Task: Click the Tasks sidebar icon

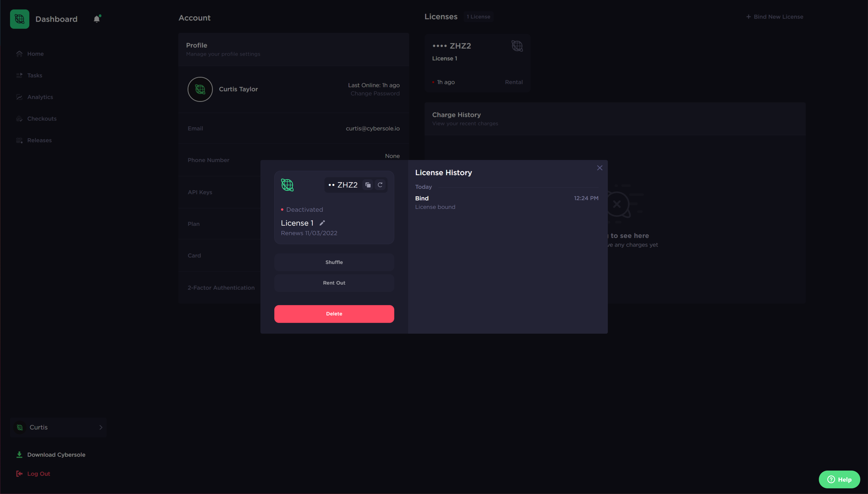Action: 19,75
